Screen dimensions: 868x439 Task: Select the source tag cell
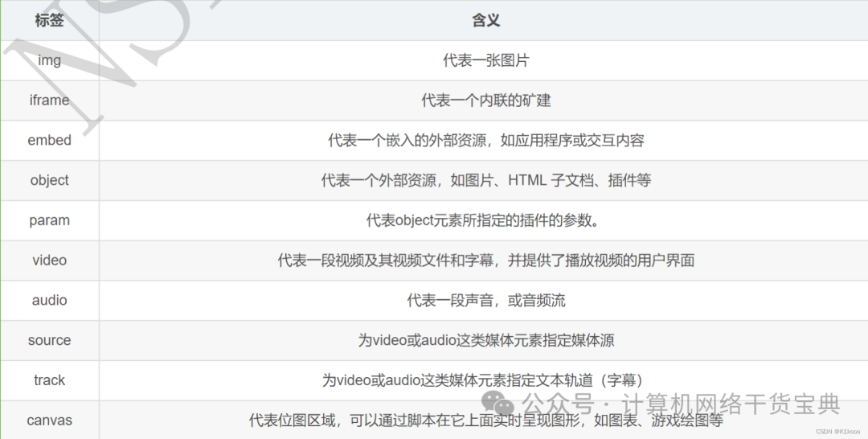49,340
